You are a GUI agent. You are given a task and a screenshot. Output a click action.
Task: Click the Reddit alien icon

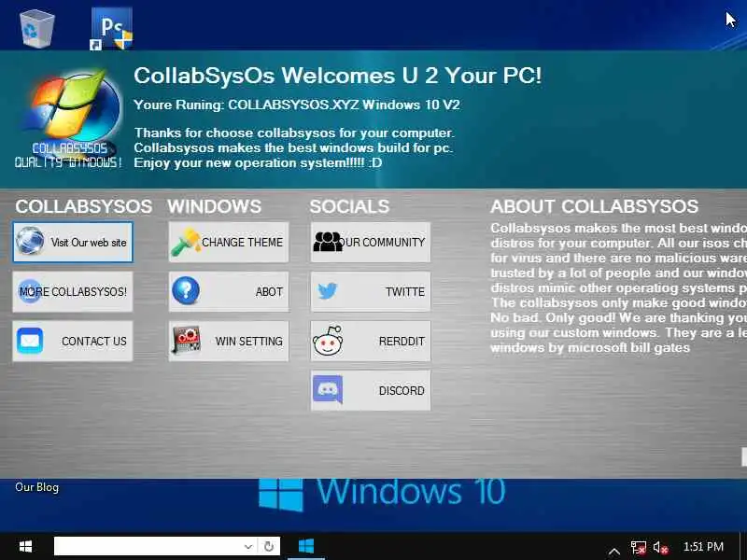[328, 341]
